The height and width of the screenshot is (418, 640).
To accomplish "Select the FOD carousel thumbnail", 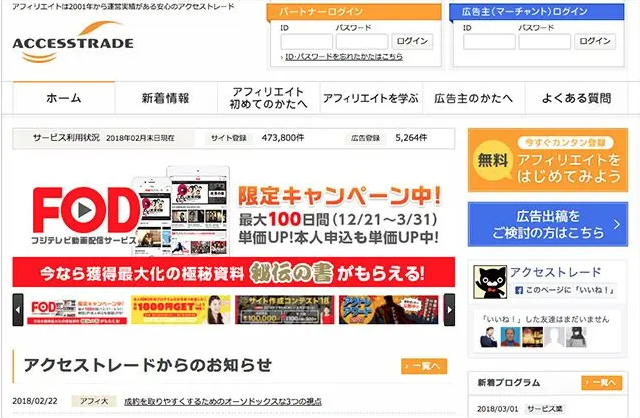I will point(77,310).
